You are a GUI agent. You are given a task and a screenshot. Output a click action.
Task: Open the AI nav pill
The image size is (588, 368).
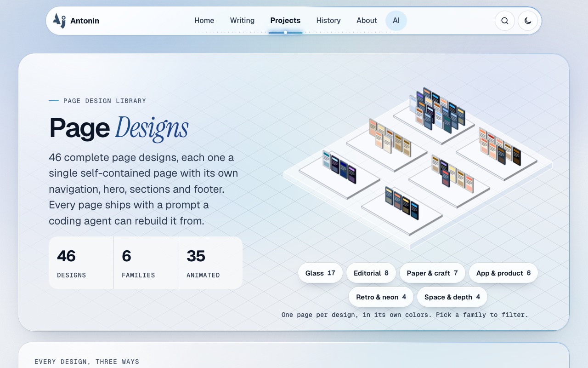tap(396, 21)
